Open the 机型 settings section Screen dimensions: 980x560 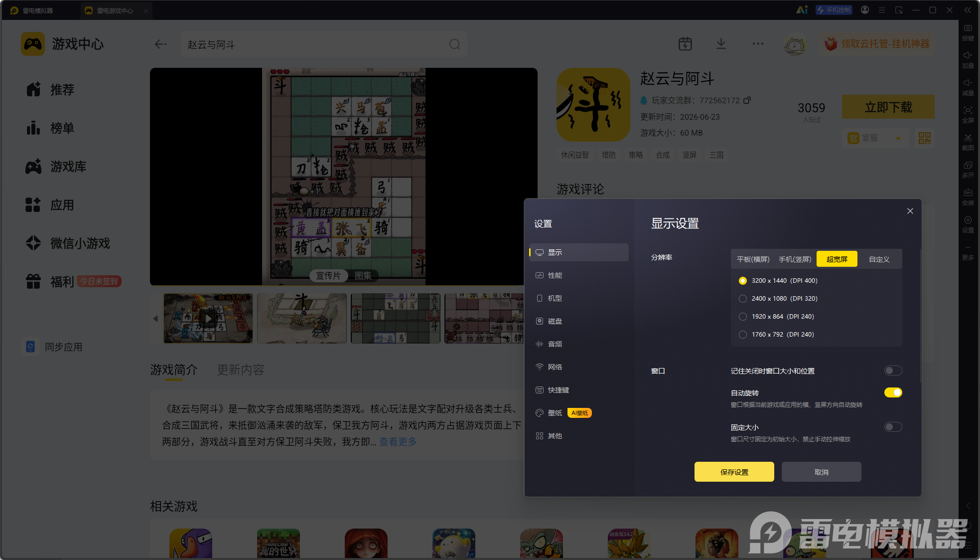578,298
